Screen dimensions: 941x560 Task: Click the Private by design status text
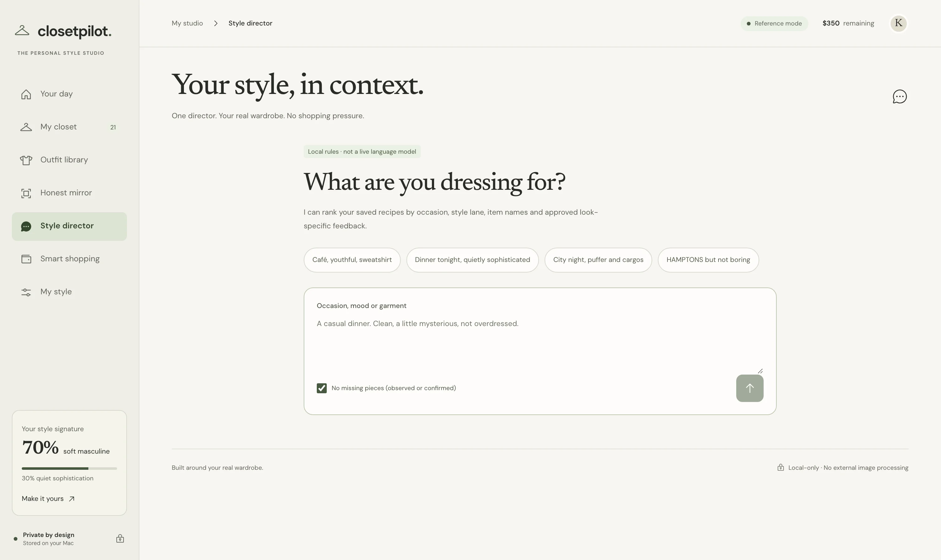pyautogui.click(x=48, y=535)
